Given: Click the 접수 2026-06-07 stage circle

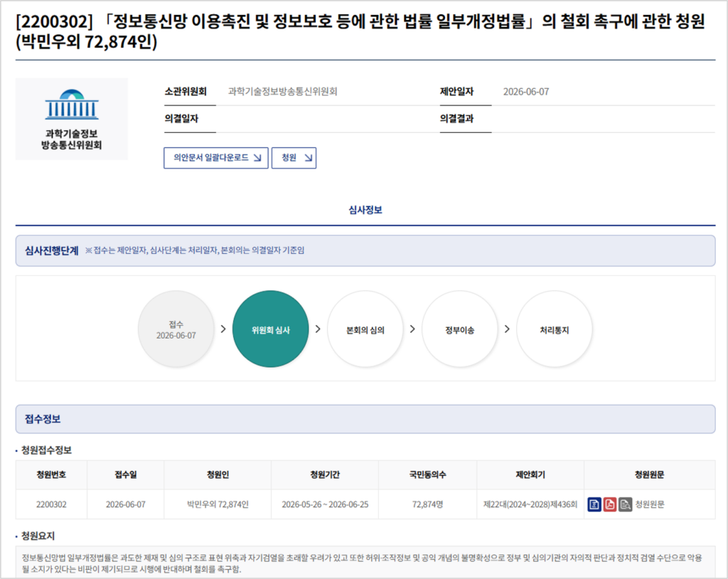Looking at the screenshot, I should [176, 329].
